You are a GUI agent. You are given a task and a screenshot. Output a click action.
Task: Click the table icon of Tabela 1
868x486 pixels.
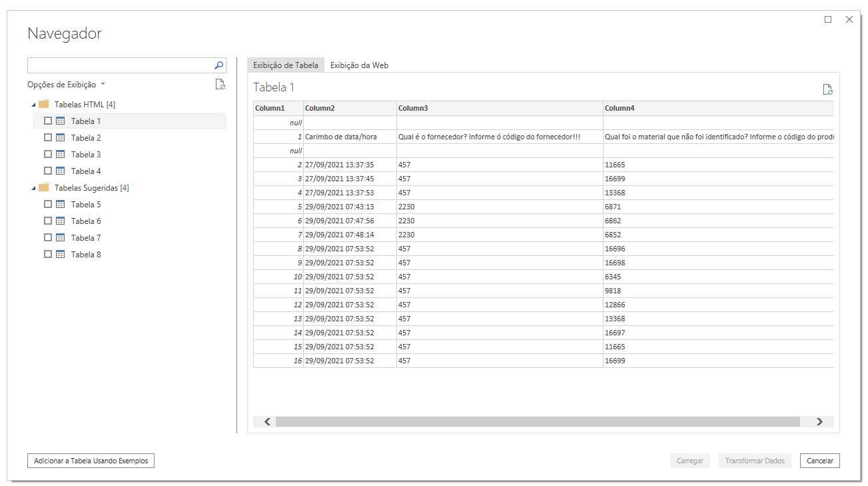click(x=61, y=121)
